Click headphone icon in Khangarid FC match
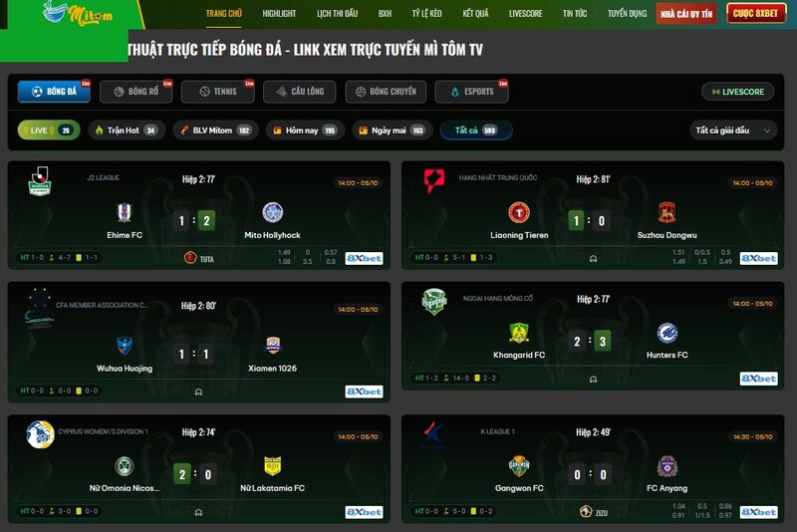This screenshot has height=532, width=797. [x=593, y=379]
